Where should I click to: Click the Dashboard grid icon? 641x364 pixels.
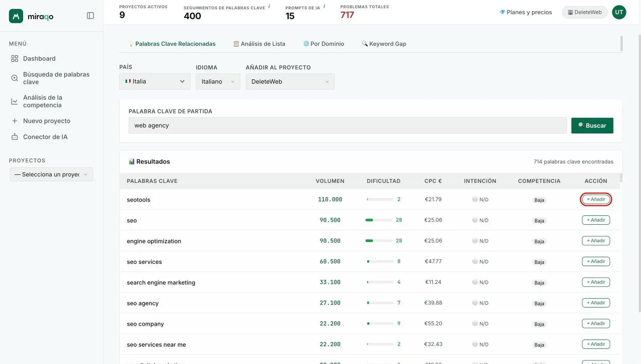(x=15, y=59)
